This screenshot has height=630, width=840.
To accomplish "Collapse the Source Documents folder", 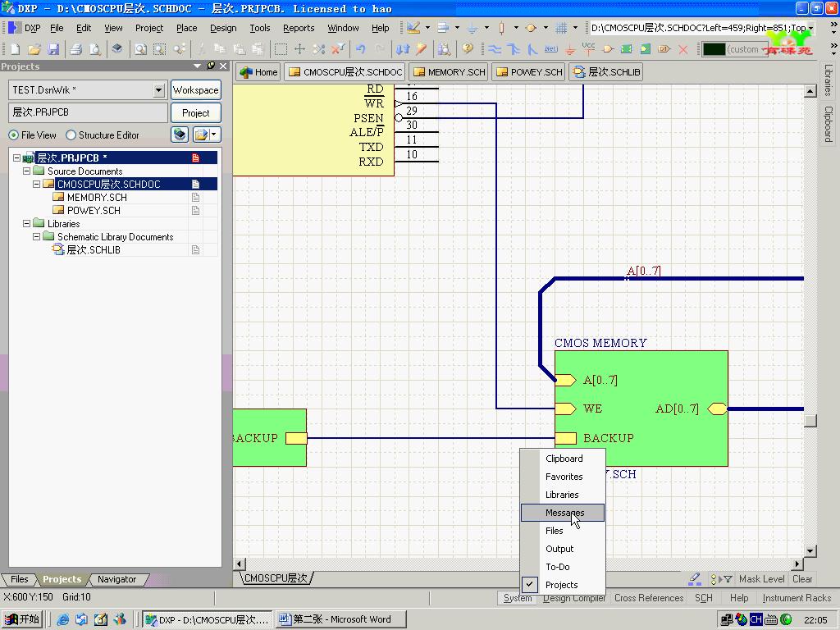I will (x=26, y=171).
